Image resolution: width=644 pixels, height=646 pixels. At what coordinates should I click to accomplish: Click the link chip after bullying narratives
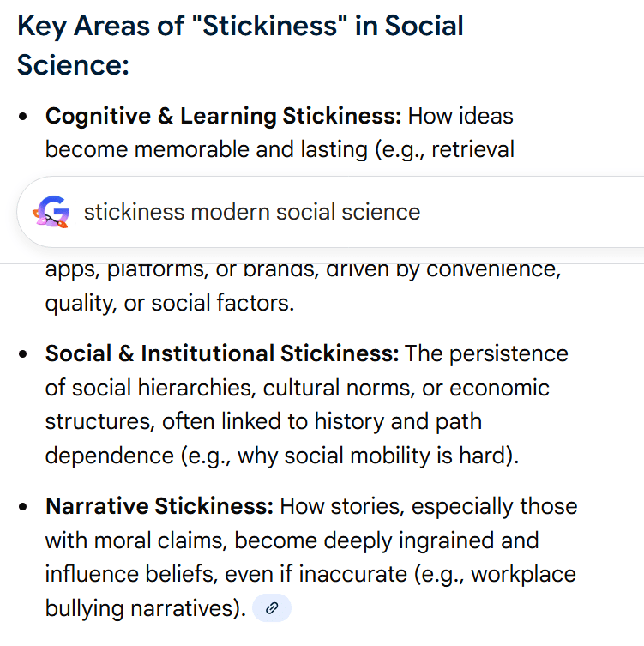pyautogui.click(x=272, y=608)
